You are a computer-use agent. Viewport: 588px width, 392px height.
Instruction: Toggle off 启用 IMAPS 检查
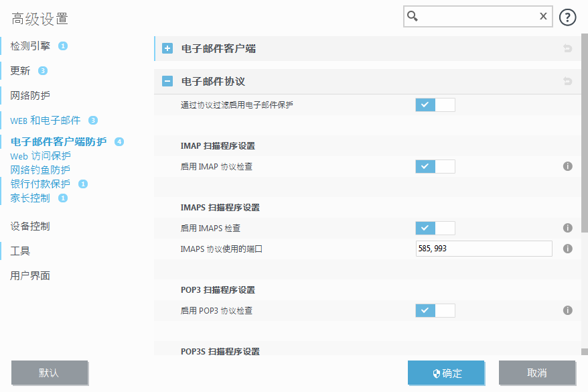tap(435, 228)
